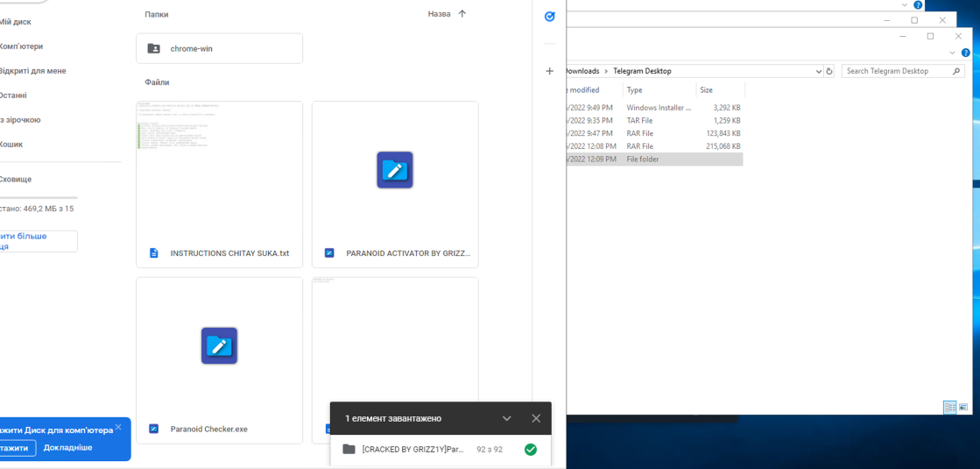Open Комп'ютери in Drive sidebar

tap(21, 46)
